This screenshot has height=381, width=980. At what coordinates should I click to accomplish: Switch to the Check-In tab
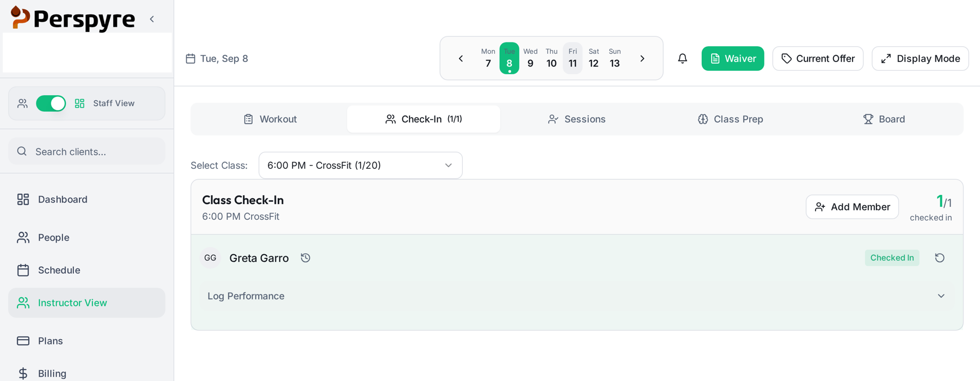[424, 119]
